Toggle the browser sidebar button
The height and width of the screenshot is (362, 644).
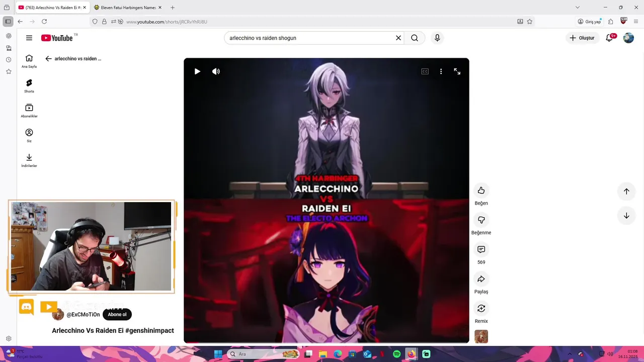coord(8,22)
